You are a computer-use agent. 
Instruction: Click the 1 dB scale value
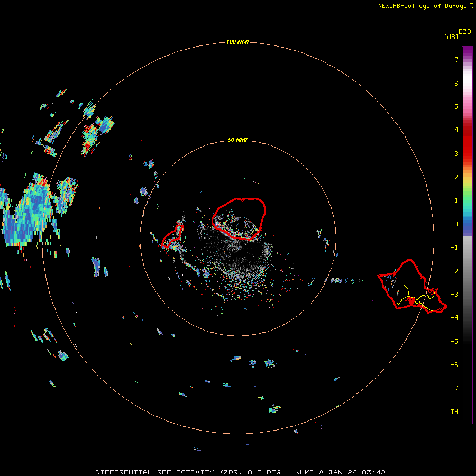coord(456,200)
